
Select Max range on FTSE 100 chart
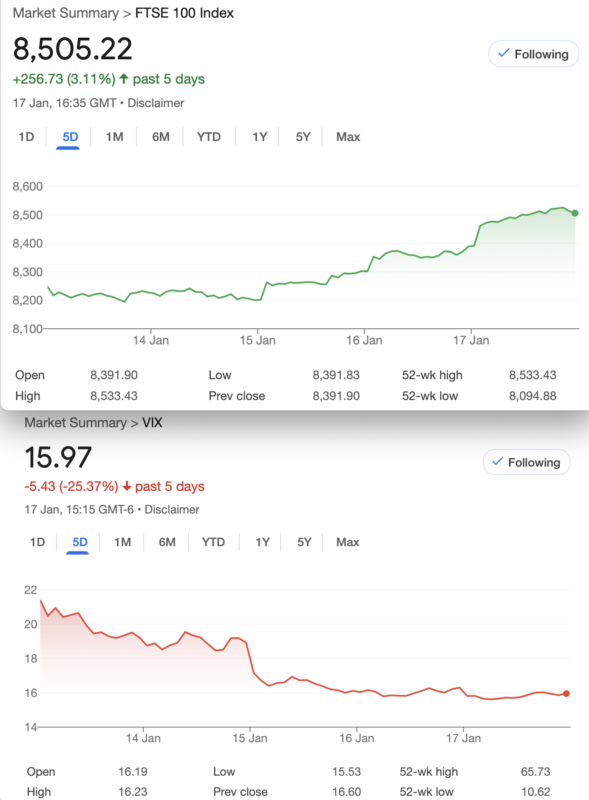pos(348,137)
